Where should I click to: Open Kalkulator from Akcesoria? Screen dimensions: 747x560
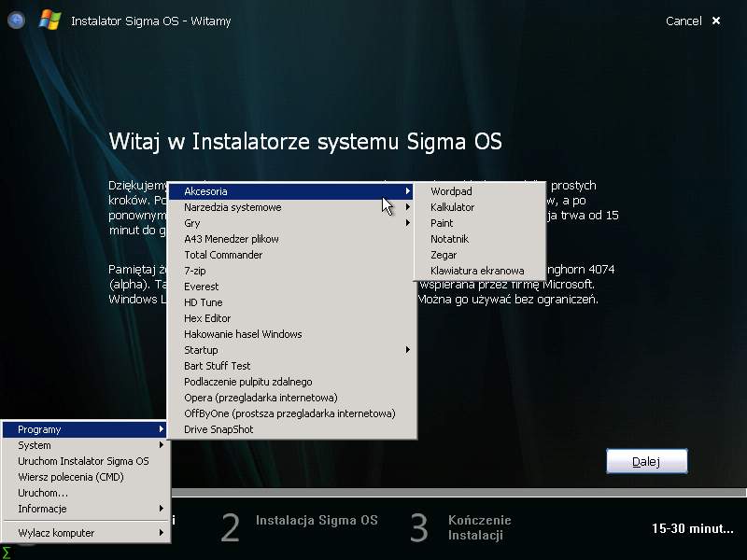coord(480,207)
